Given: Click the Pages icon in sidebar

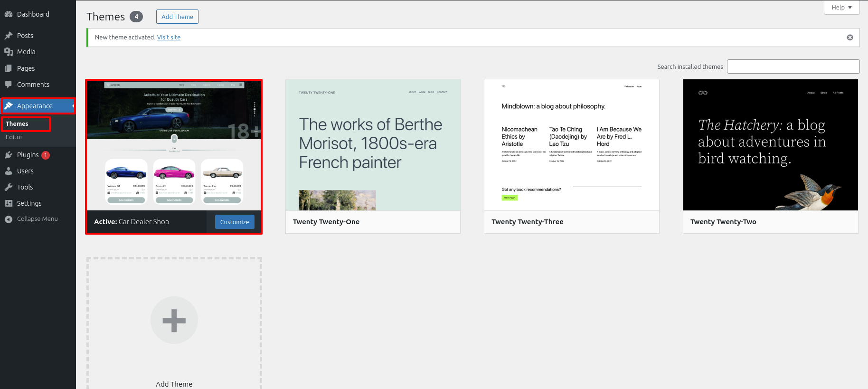Looking at the screenshot, I should coord(9,68).
